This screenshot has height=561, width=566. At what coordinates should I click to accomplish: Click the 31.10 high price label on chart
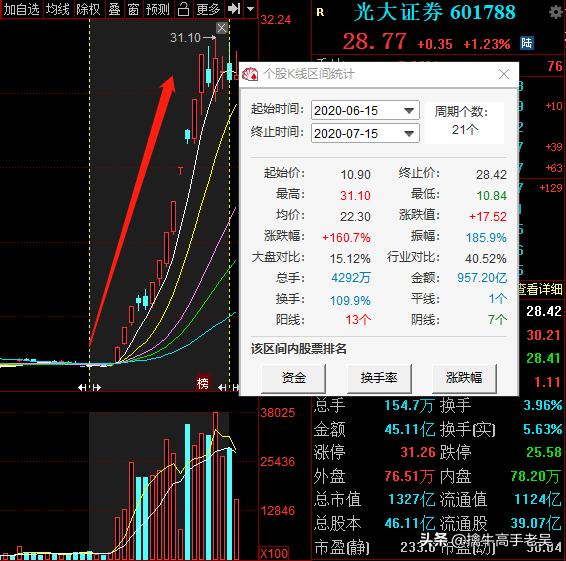[185, 38]
